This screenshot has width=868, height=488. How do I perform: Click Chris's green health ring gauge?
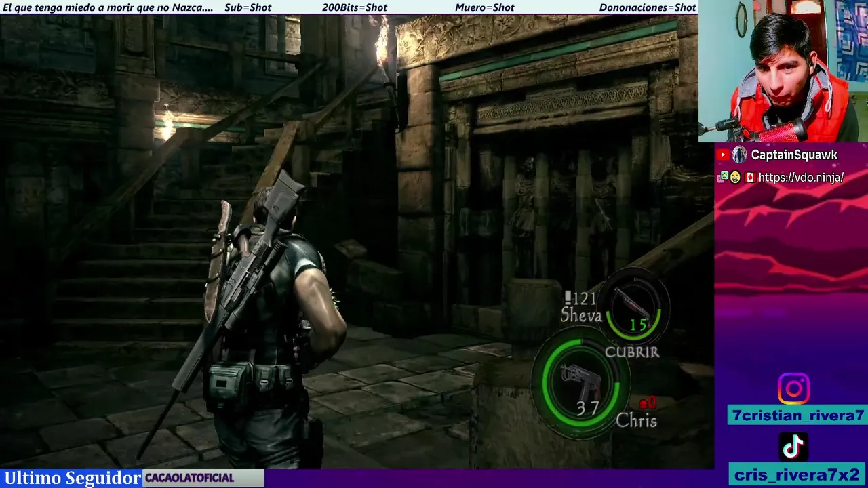pos(580,383)
